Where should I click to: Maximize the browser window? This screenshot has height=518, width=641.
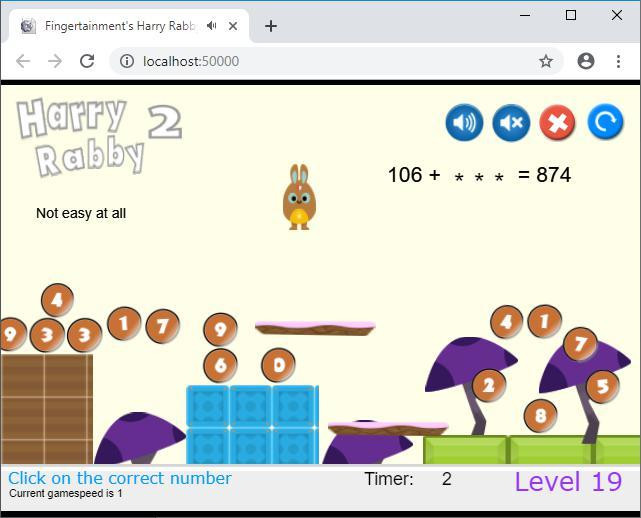point(571,15)
